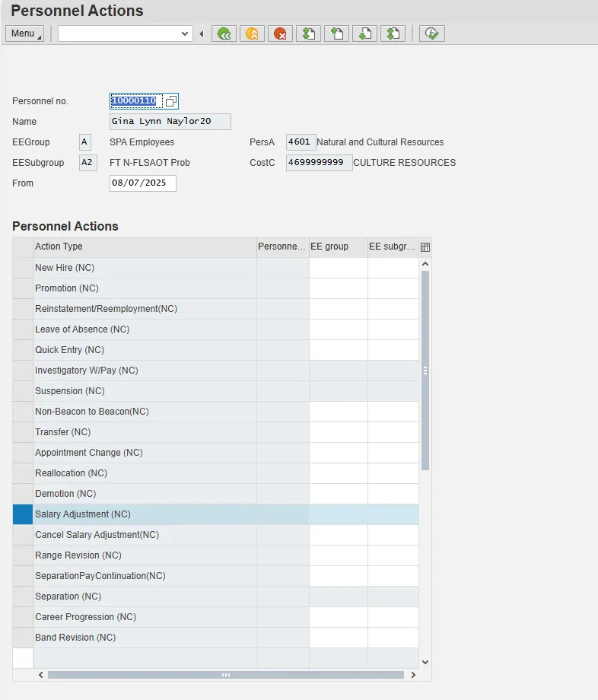Click FT N-FLSAOT Prob subgroup description
Screen dimensions: 598x700
[150, 163]
